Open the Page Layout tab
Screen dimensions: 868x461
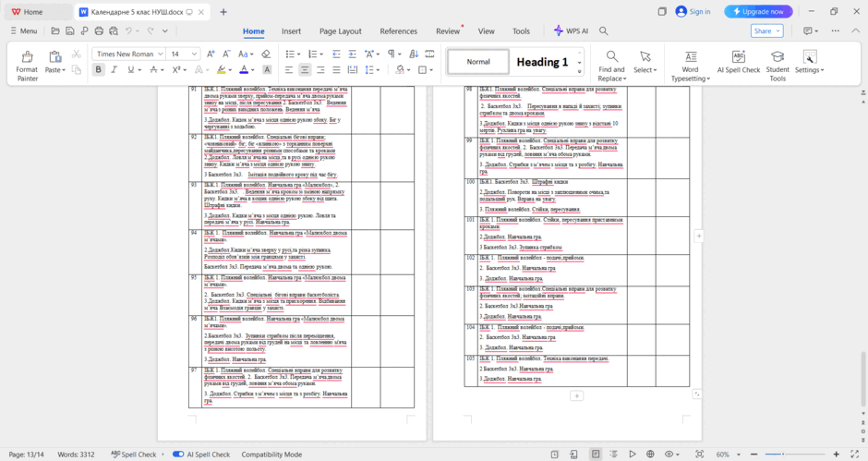[x=341, y=31]
